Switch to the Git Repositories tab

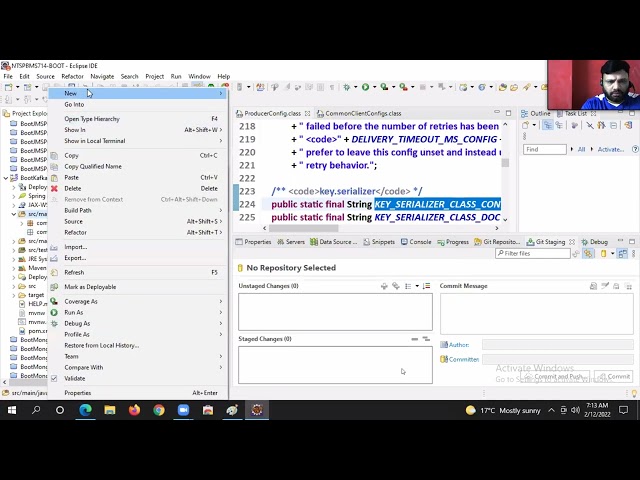pos(498,242)
